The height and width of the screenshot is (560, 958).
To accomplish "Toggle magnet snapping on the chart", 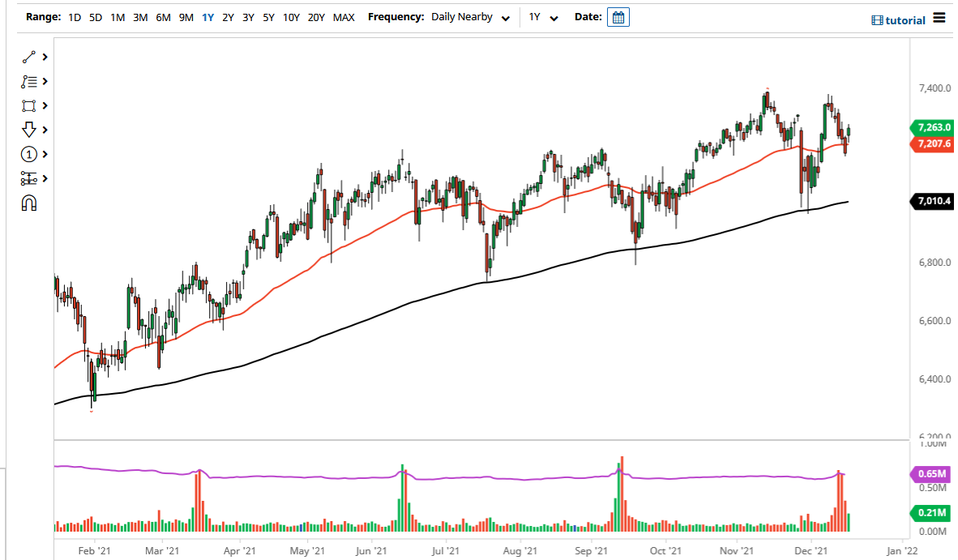I will (x=28, y=203).
